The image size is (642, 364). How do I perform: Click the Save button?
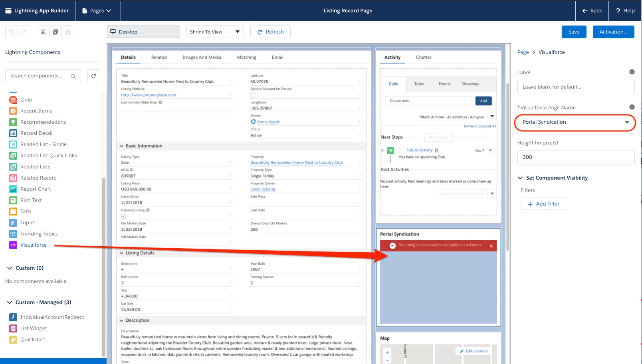[x=574, y=32]
